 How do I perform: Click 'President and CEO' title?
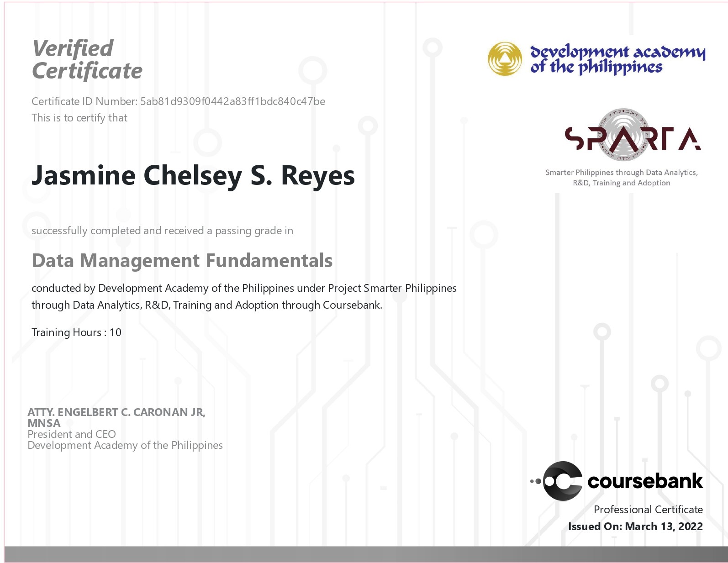click(72, 434)
